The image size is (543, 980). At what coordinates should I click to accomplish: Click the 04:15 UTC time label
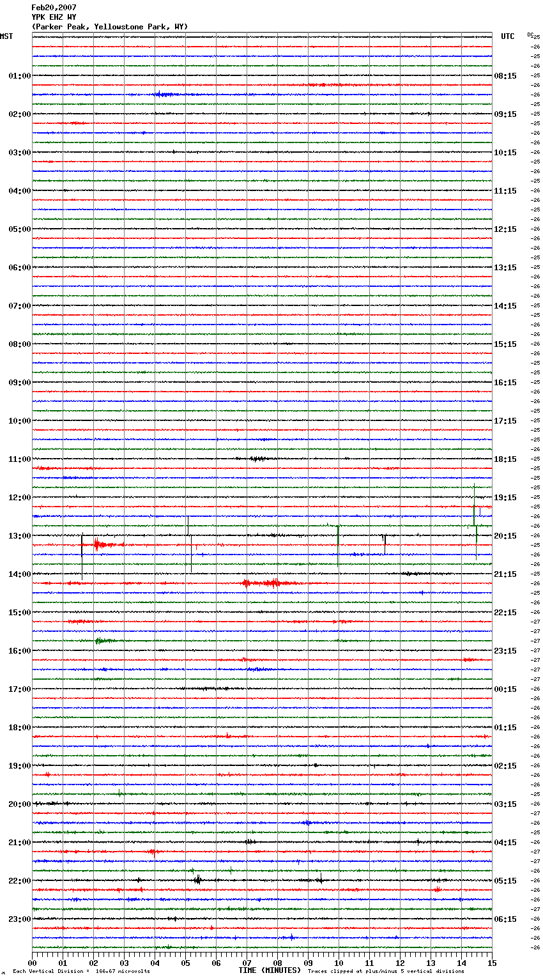click(505, 843)
